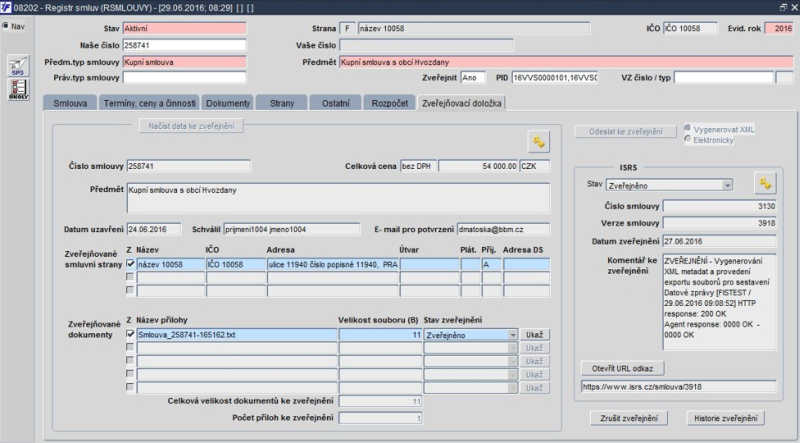Open the Rozpočet tab

tap(389, 103)
